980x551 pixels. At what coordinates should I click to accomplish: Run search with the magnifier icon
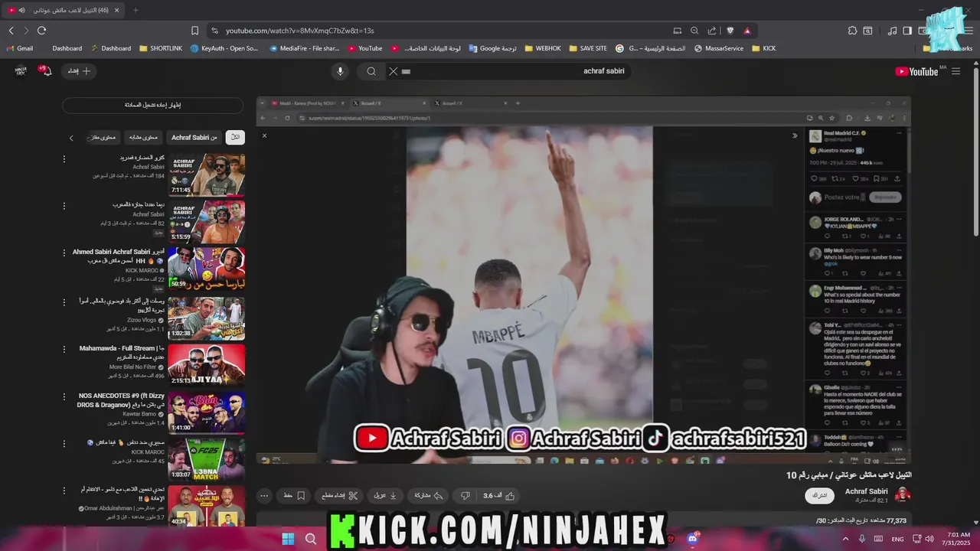pos(371,71)
